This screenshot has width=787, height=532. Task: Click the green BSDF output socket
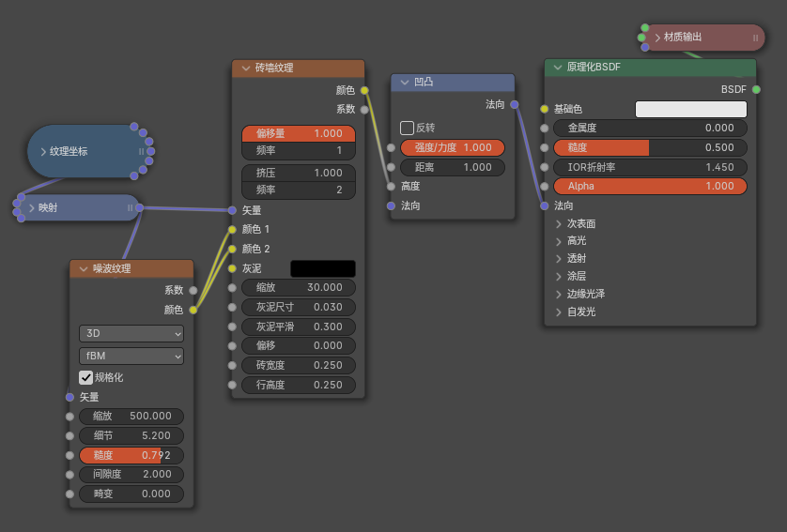(756, 89)
